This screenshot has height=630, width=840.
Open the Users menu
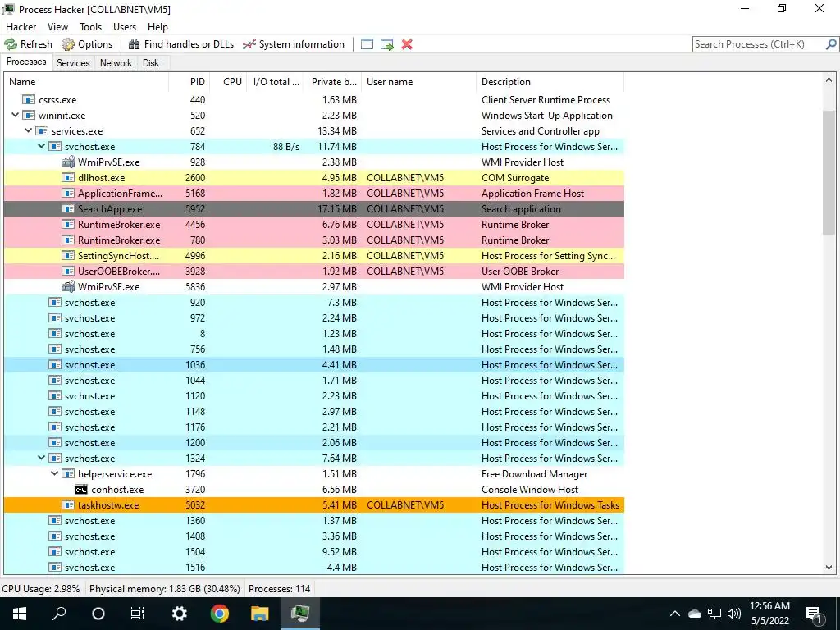[125, 27]
